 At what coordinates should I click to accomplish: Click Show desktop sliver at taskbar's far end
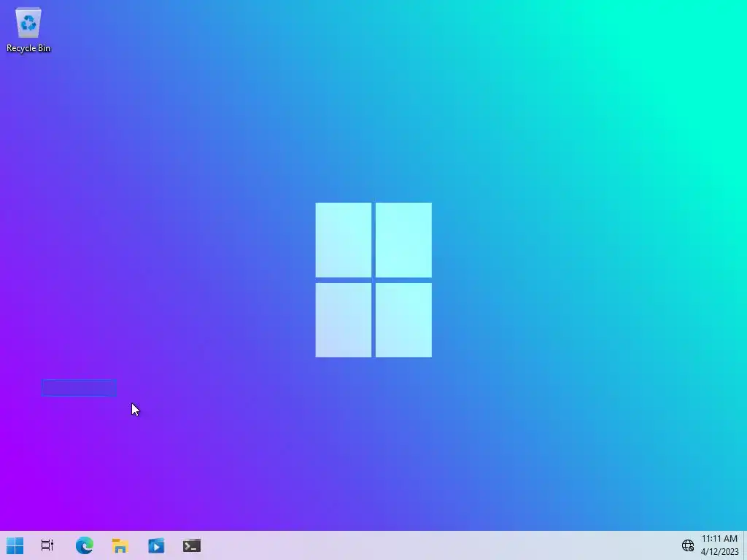coord(745,545)
